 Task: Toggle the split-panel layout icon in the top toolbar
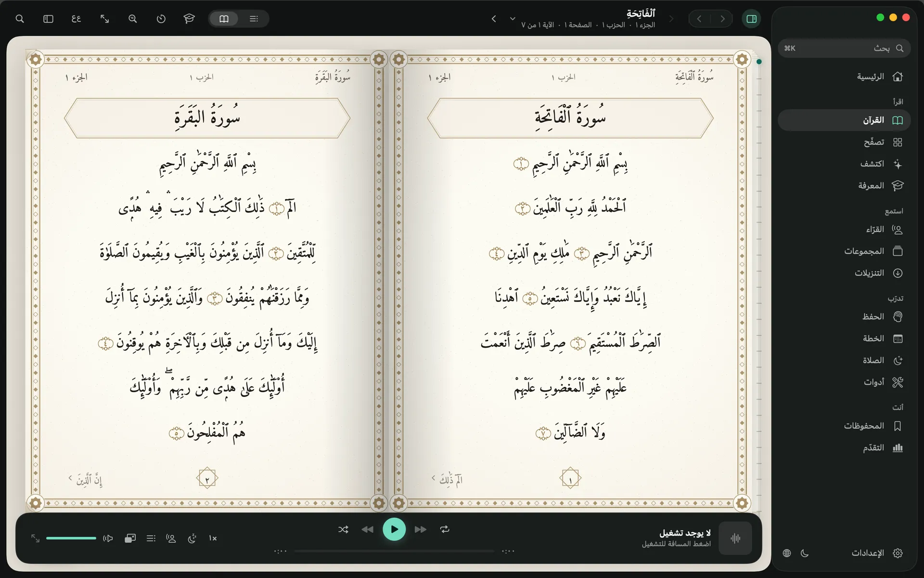48,19
